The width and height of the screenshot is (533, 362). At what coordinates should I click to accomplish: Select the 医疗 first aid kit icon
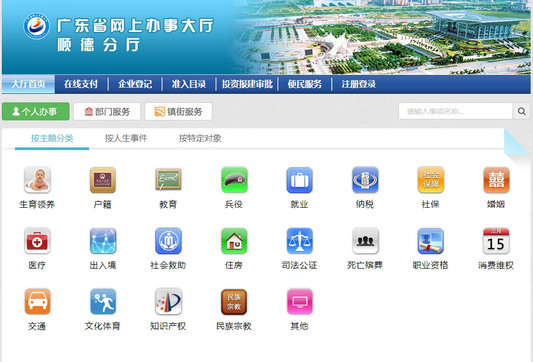point(37,241)
